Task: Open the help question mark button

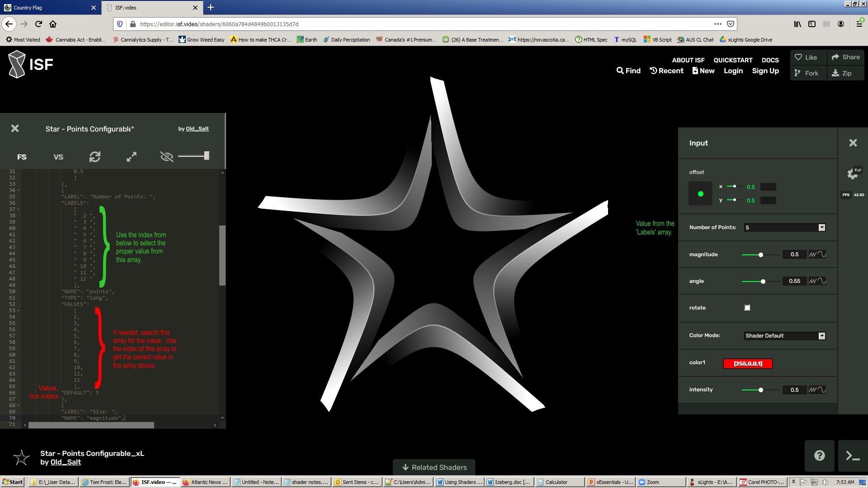Action: click(819, 455)
